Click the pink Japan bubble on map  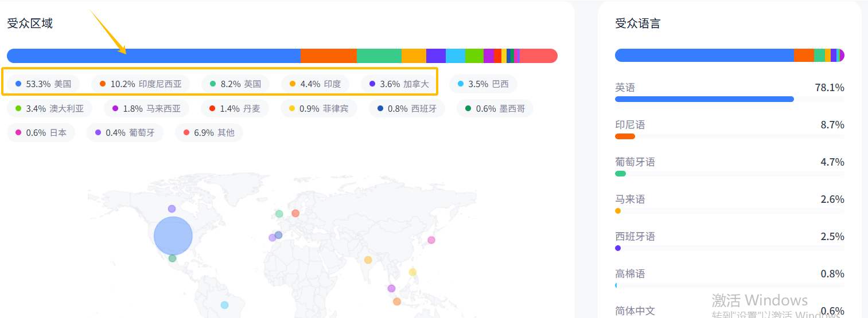[x=431, y=240]
